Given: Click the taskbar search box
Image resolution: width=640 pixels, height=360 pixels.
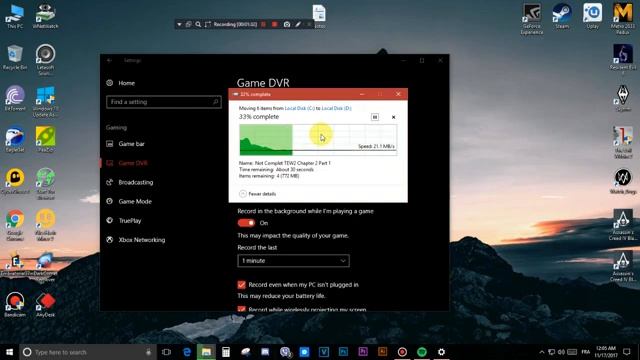Looking at the screenshot, I should click(88, 352).
